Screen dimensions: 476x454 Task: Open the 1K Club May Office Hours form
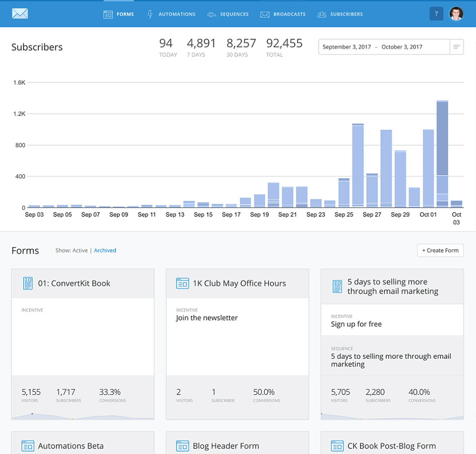click(240, 283)
